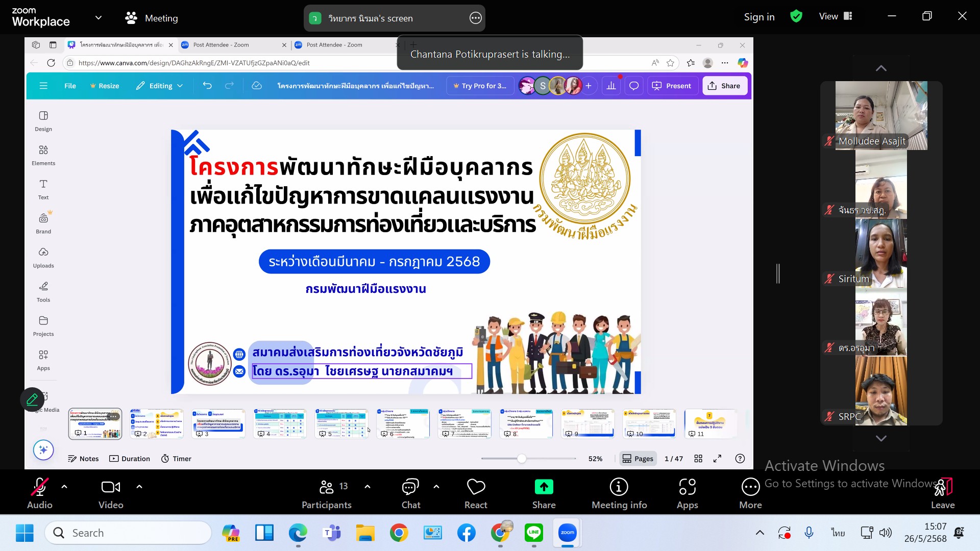This screenshot has width=980, height=551.
Task: Unmute Audio in Zoom toolbar
Action: 39,493
